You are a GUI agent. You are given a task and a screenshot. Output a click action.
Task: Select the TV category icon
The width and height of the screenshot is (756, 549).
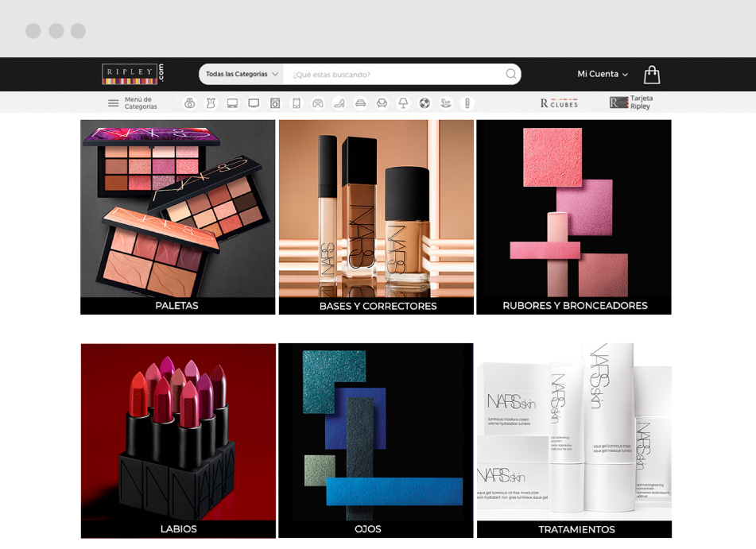click(x=254, y=103)
